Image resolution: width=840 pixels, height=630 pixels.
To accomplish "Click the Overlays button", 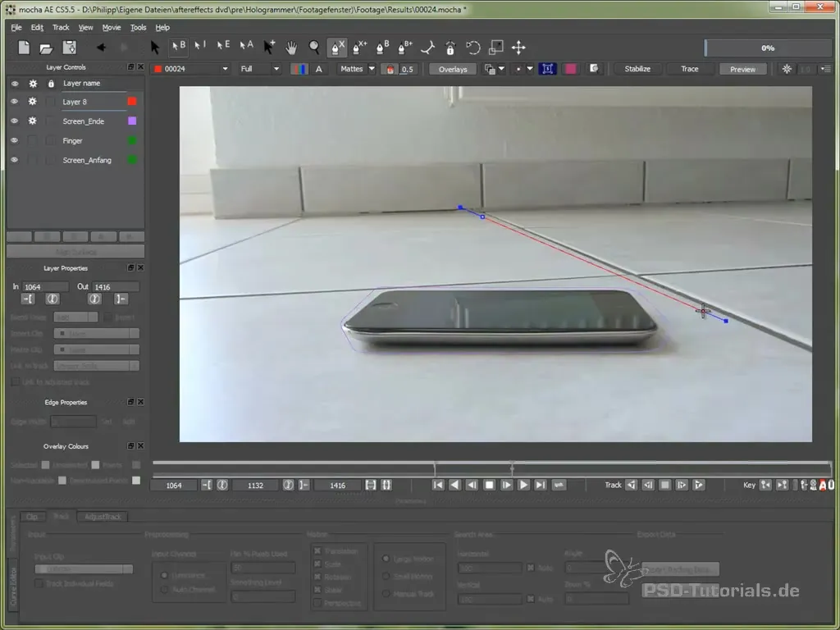I will coord(453,69).
